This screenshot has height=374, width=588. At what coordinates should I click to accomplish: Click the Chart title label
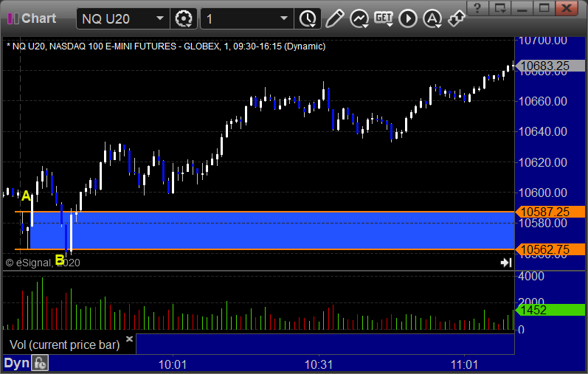coord(38,18)
